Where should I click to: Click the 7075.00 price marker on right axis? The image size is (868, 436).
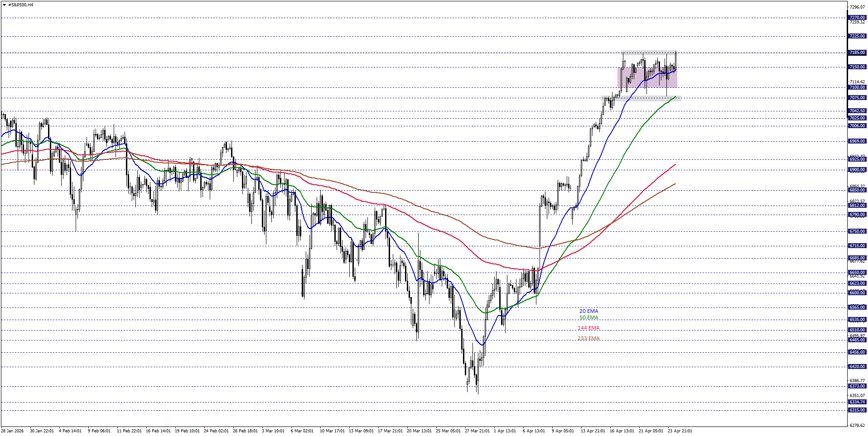858,97
